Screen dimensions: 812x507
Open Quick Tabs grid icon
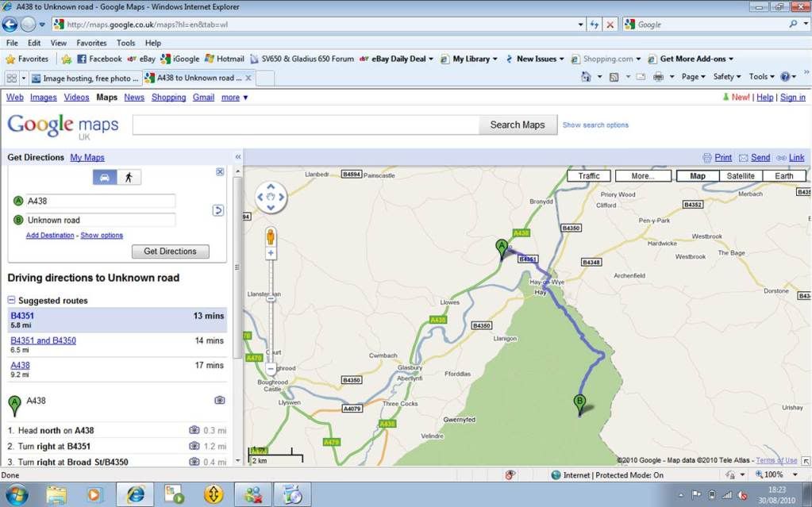(x=11, y=79)
